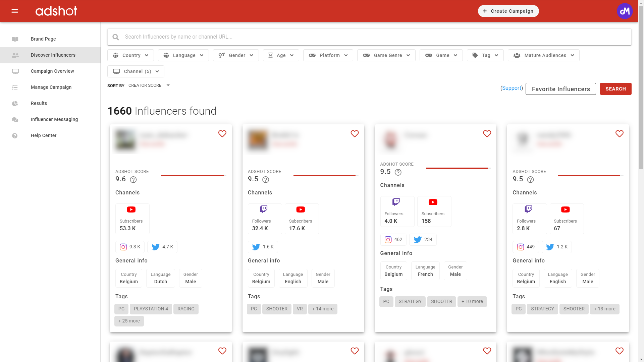Click the Twitter 234 badge
644x362 pixels.
click(x=423, y=240)
